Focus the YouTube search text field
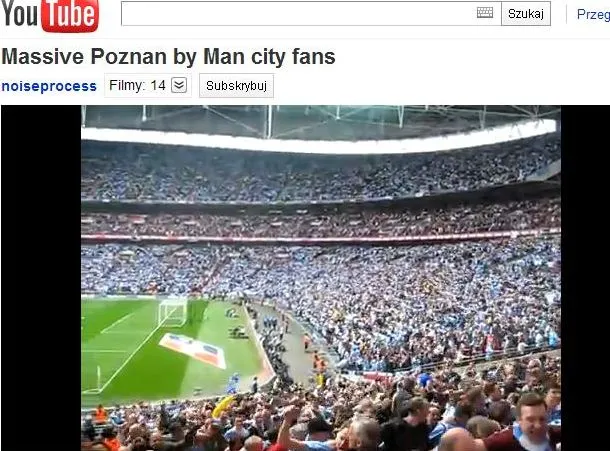The width and height of the screenshot is (610, 451). 299,14
